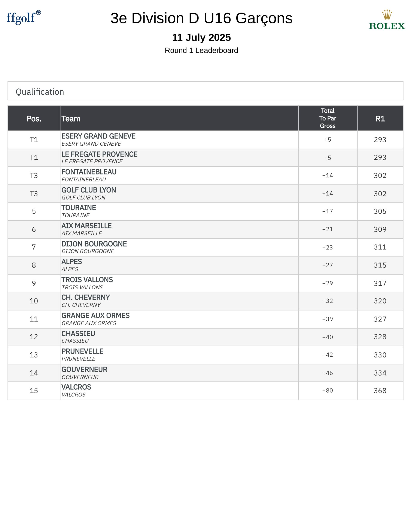
Task: Click the Pos. column header
Action: tap(34, 119)
